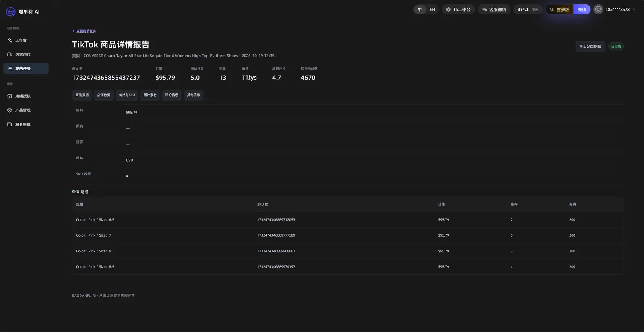Viewport: 644px width, 332px height.
Task: Switch language to EN
Action: pyautogui.click(x=432, y=10)
